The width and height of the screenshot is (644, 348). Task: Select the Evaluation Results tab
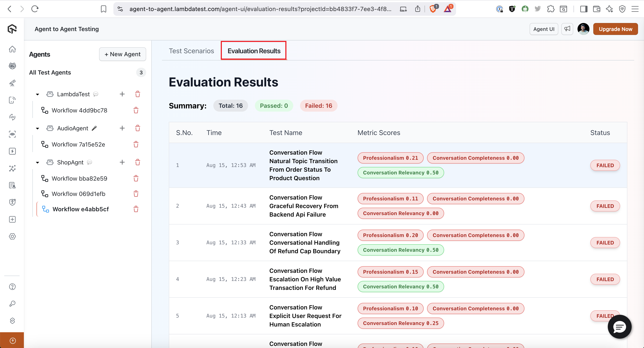[254, 51]
